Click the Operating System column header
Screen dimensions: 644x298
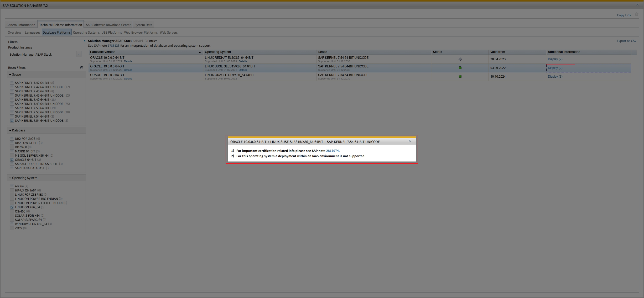(x=259, y=52)
